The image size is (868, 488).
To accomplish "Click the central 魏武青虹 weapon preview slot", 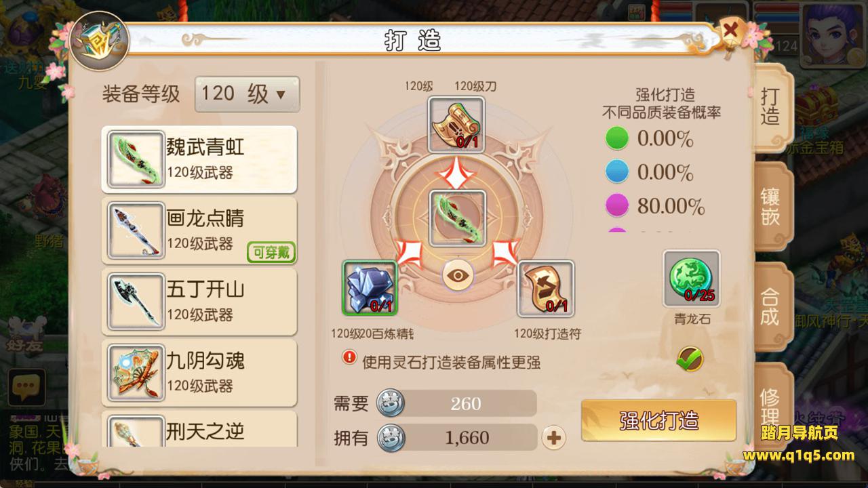I will (458, 218).
